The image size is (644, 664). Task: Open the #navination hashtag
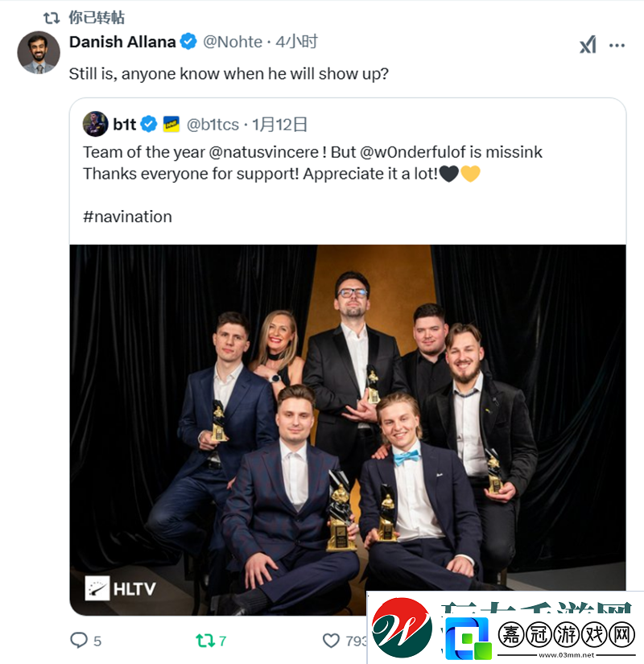[x=127, y=217]
